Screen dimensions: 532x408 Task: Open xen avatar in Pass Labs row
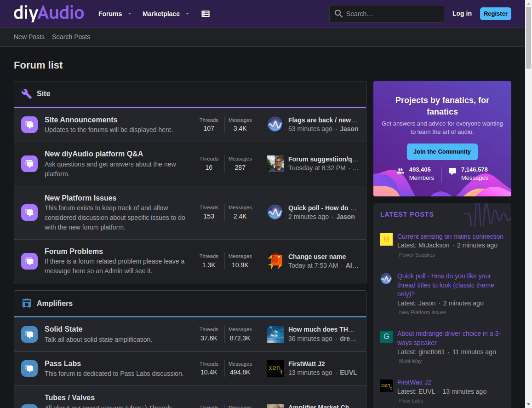coord(275,368)
